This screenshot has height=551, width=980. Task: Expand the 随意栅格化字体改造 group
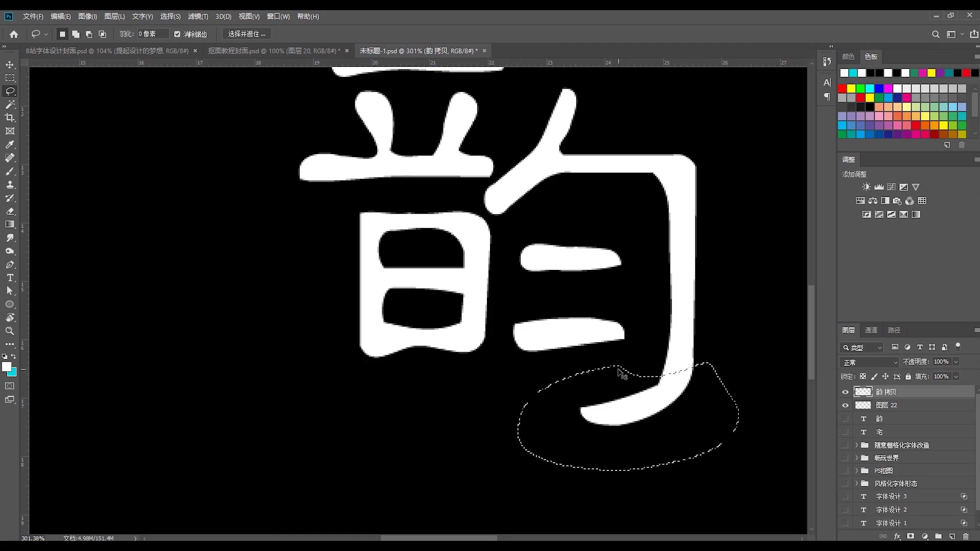(x=856, y=445)
